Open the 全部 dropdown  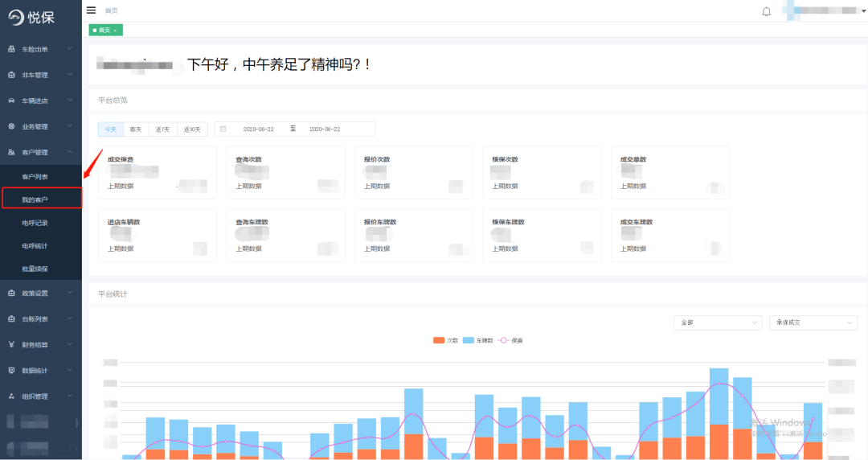(x=718, y=322)
